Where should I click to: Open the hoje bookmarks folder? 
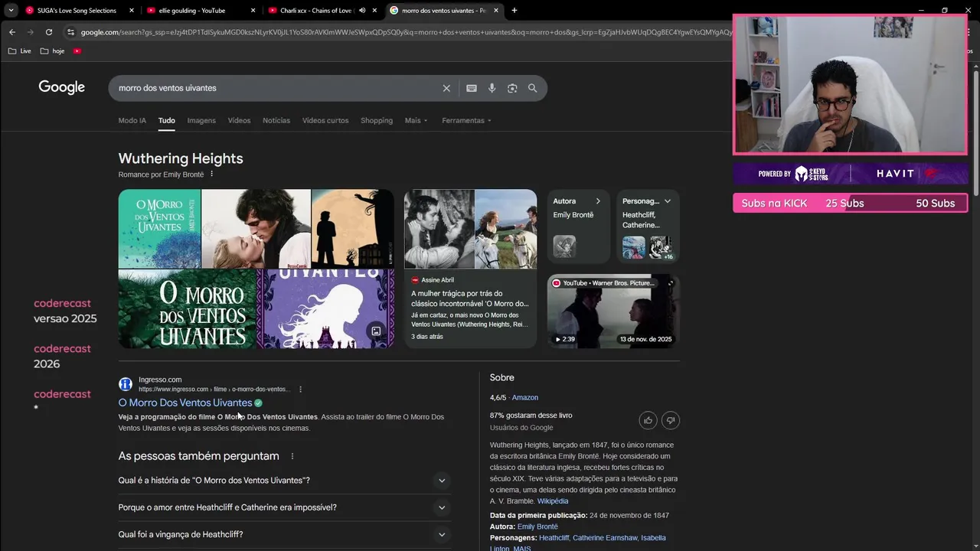click(53, 51)
